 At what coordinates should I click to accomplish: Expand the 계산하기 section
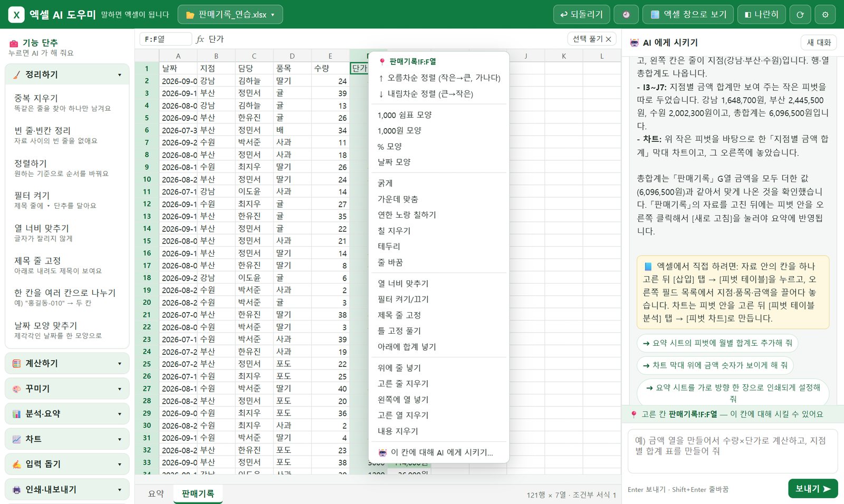[x=67, y=363]
